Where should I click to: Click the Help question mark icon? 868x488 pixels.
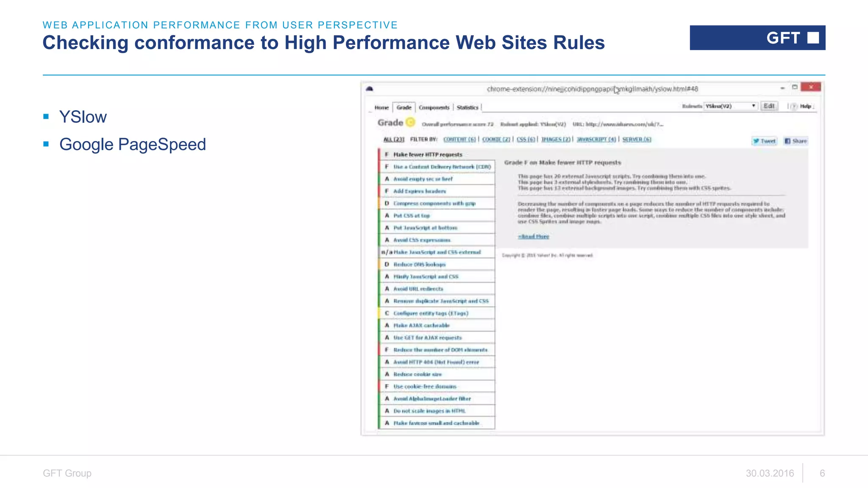coord(794,106)
